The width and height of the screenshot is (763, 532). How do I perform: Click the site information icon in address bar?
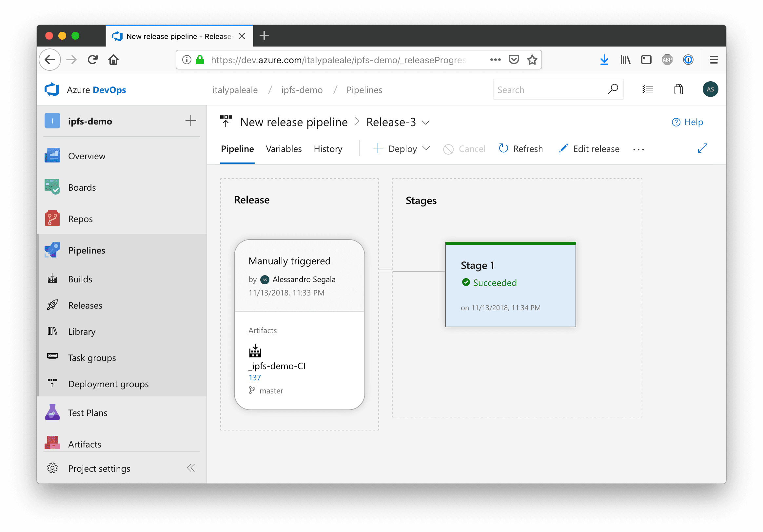pos(187,60)
